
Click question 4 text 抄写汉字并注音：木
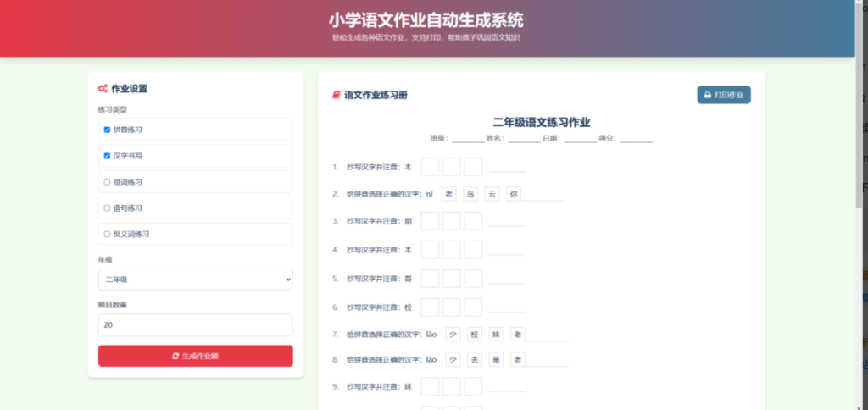coord(379,250)
